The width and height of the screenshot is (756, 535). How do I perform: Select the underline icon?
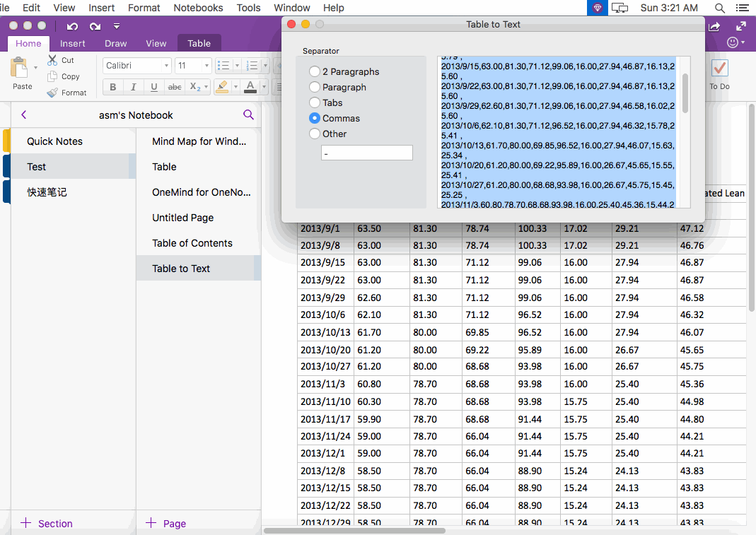[x=153, y=86]
